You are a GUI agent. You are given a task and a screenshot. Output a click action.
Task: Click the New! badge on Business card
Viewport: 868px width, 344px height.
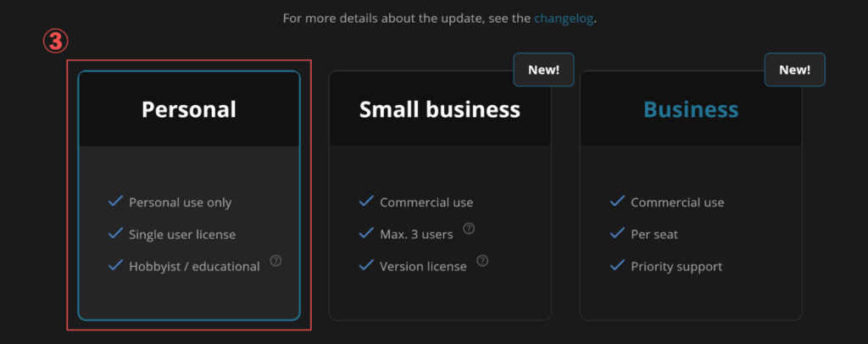click(794, 69)
